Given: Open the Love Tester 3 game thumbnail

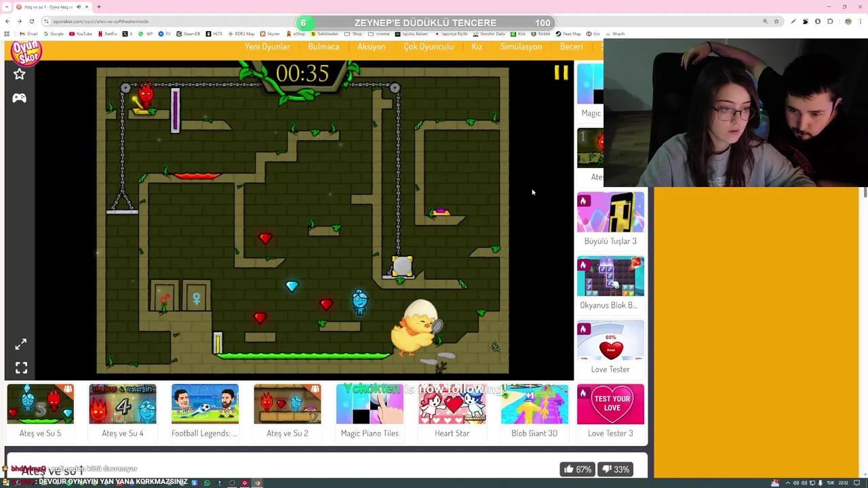Looking at the screenshot, I should (610, 404).
